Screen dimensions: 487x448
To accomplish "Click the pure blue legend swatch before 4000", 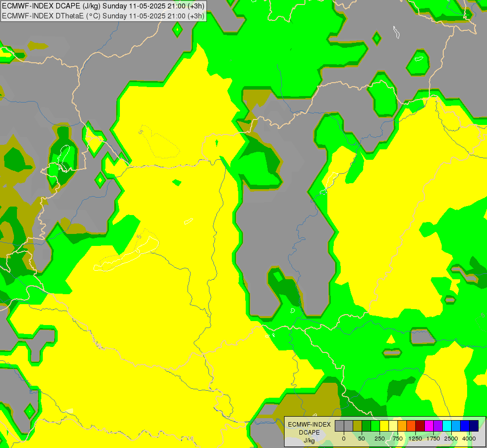I will [465, 426].
